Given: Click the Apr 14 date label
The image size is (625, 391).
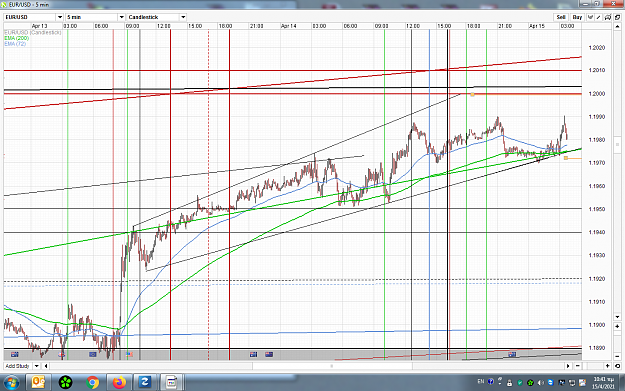Looking at the screenshot, I should [x=289, y=26].
